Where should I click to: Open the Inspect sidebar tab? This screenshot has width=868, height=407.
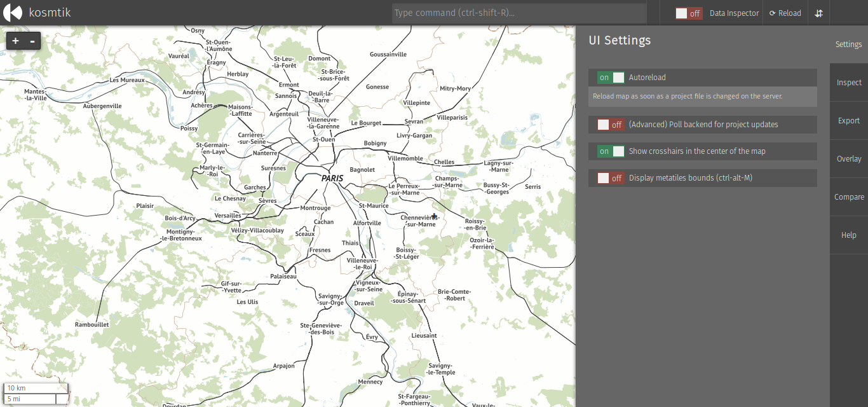[849, 83]
